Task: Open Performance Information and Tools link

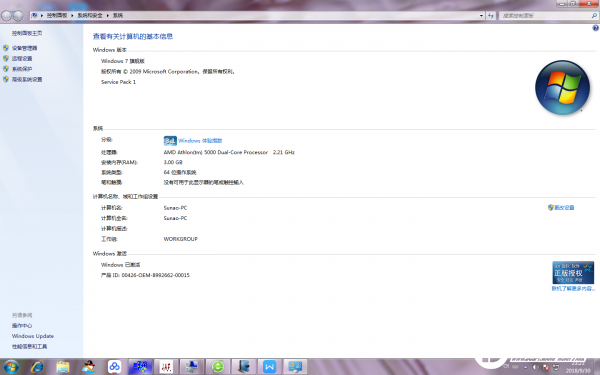Action: click(29, 346)
